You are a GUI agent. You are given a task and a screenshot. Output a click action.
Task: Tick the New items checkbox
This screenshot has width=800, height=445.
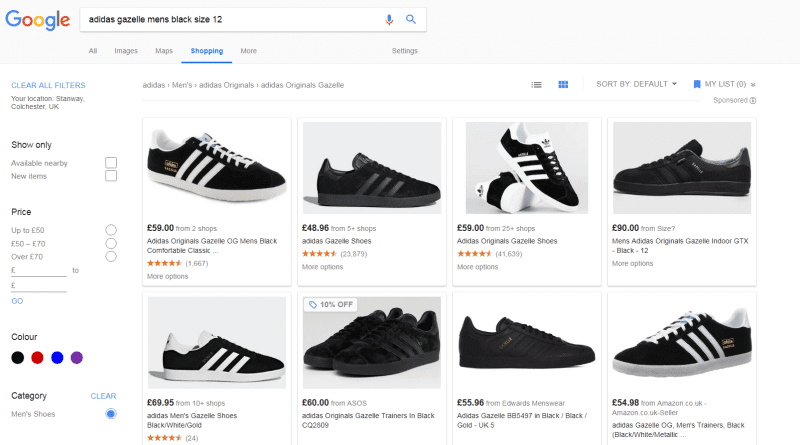coord(111,176)
